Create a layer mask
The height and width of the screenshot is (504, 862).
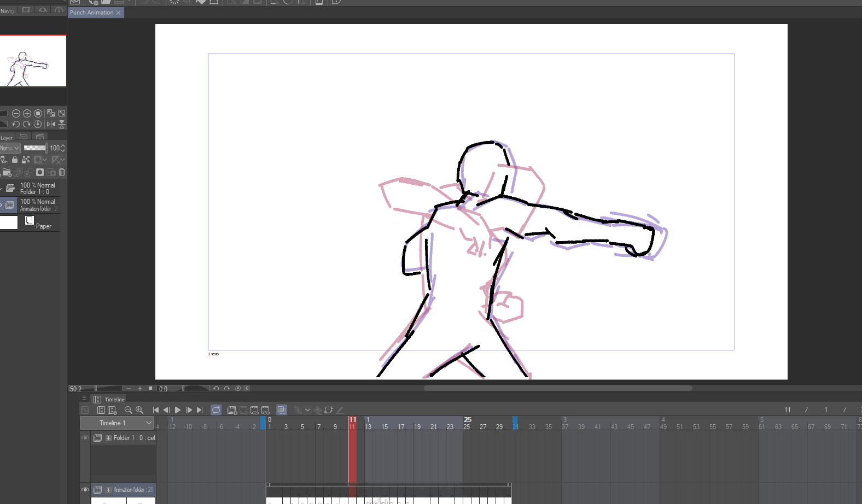tap(40, 172)
